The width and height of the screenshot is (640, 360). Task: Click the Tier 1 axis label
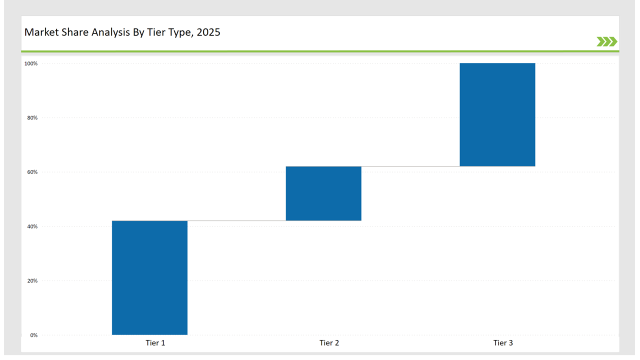156,343
